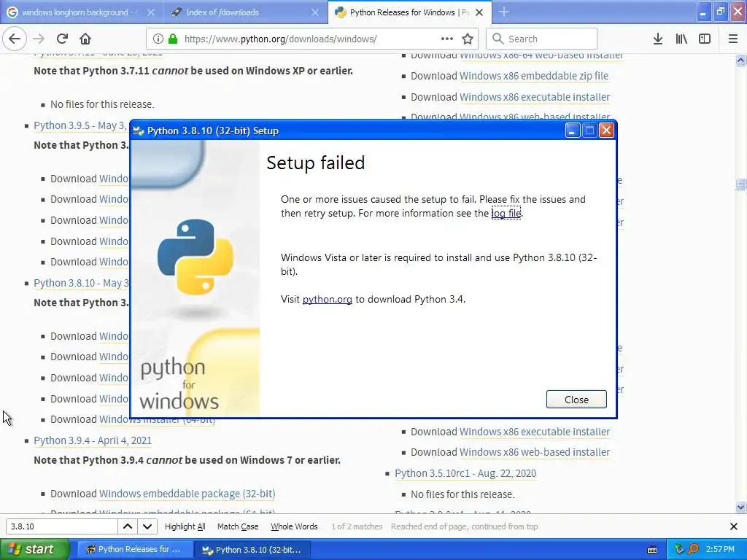Click the magnifier tray icon in system tray
Image resolution: width=747 pixels, height=560 pixels.
point(693,549)
